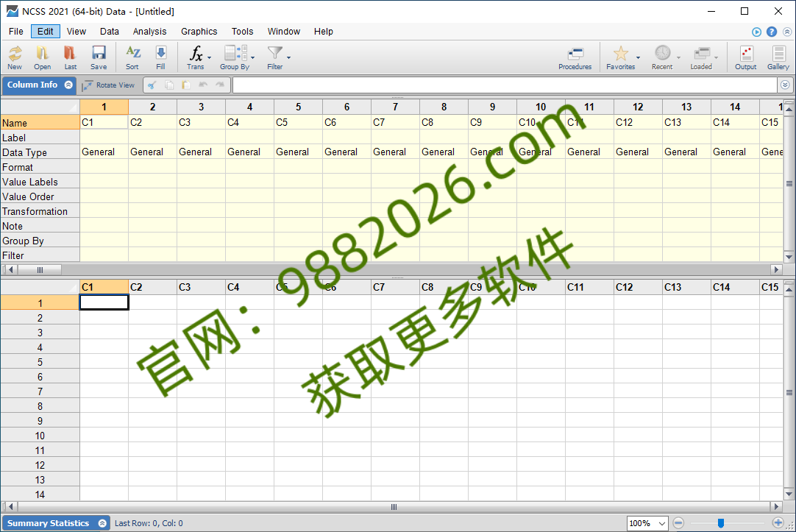Click the Group By row header in Column Info
Screen dimensions: 796x532
tap(40, 241)
